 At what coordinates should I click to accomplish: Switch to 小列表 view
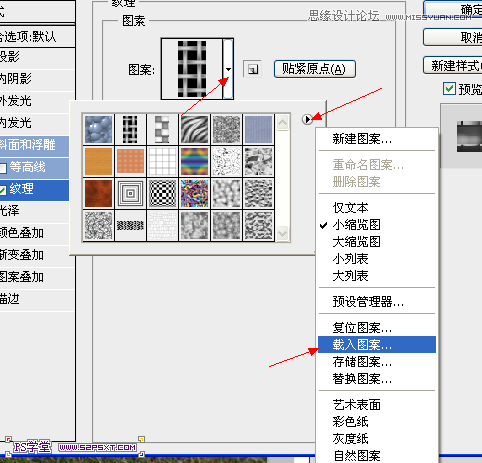click(x=377, y=259)
